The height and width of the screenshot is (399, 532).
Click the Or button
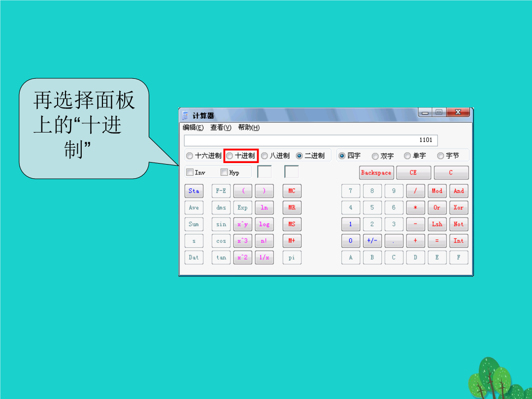tap(437, 208)
